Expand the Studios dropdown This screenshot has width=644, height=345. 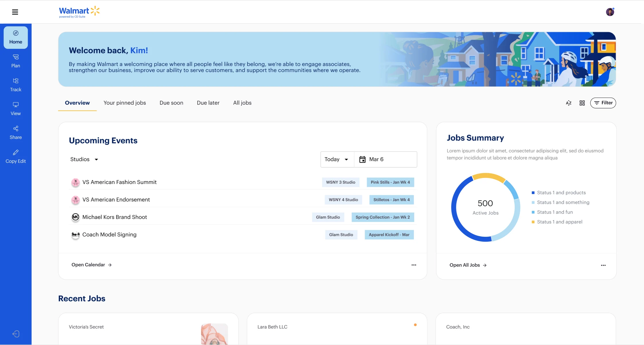click(x=84, y=159)
